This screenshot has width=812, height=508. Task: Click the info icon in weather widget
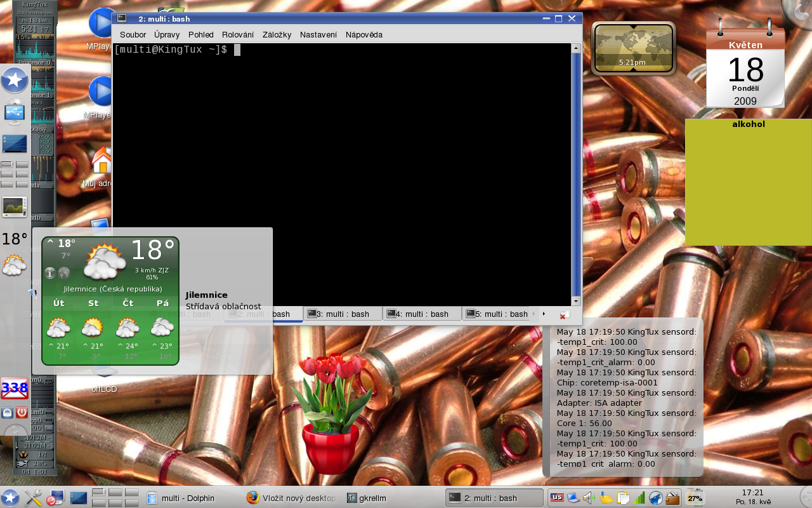(x=50, y=273)
